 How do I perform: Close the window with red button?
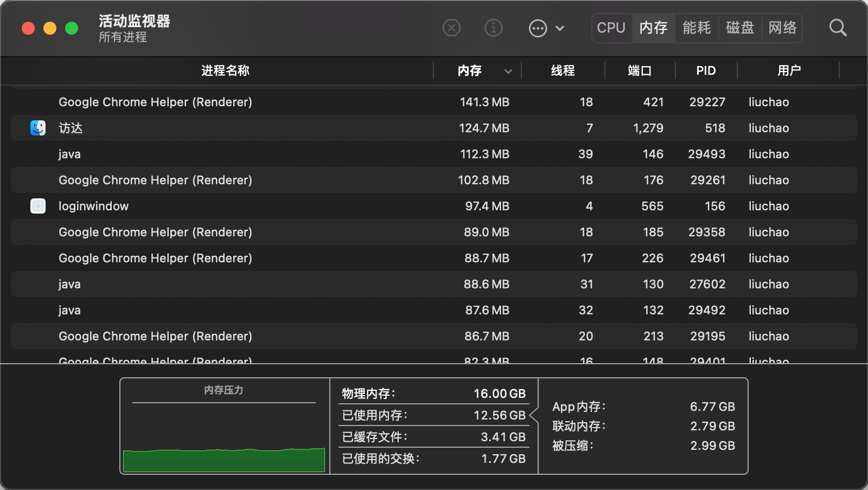coord(28,28)
